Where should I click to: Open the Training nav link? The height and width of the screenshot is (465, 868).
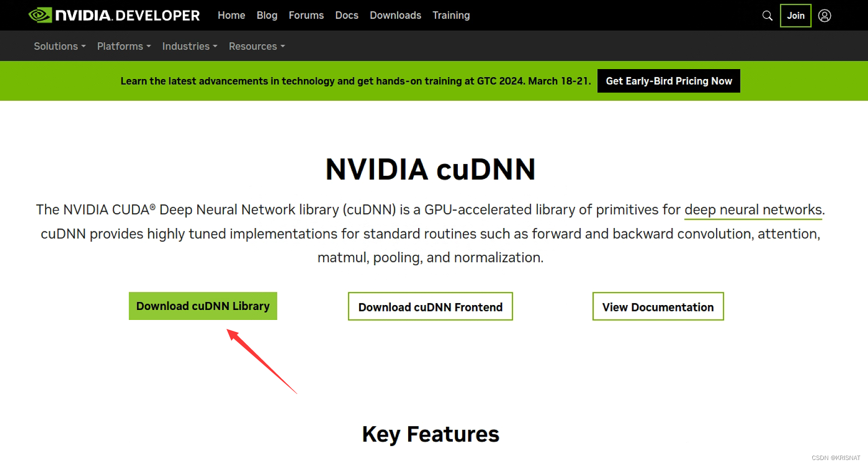pos(451,15)
